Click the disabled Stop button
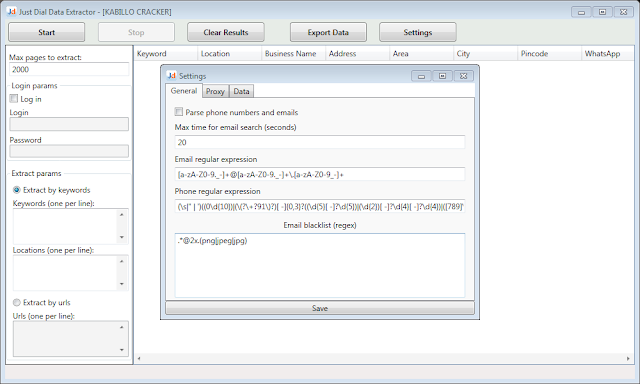The width and height of the screenshot is (640, 384). tap(136, 32)
